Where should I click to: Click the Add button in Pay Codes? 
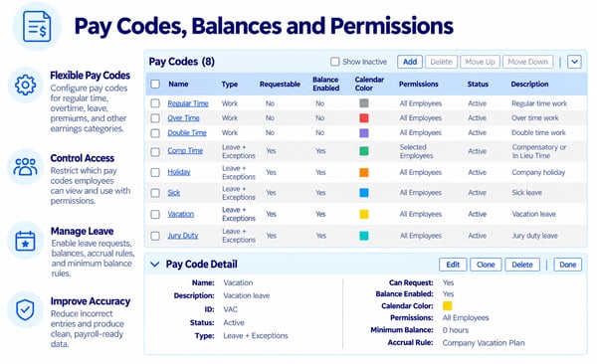point(410,62)
